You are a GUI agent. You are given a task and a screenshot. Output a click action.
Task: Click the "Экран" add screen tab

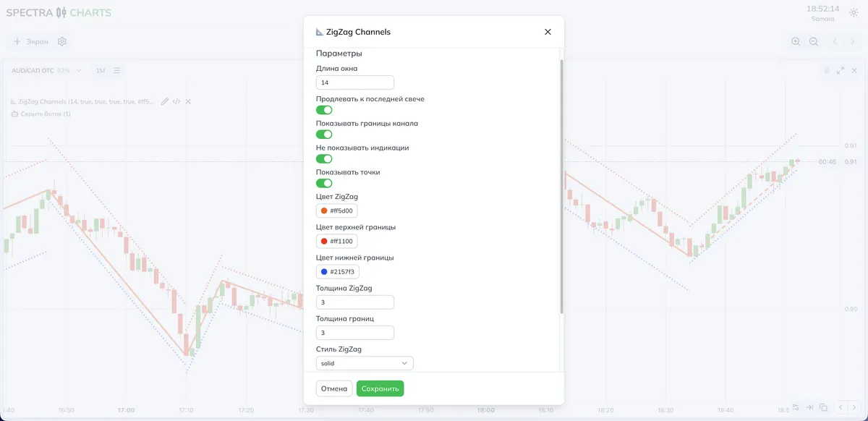click(31, 42)
